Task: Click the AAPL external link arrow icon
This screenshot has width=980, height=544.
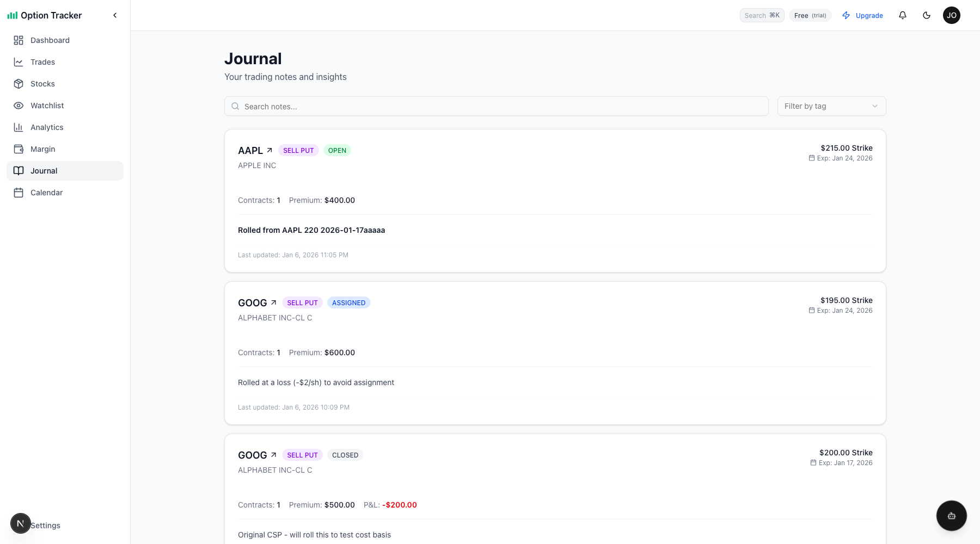Action: (x=269, y=150)
